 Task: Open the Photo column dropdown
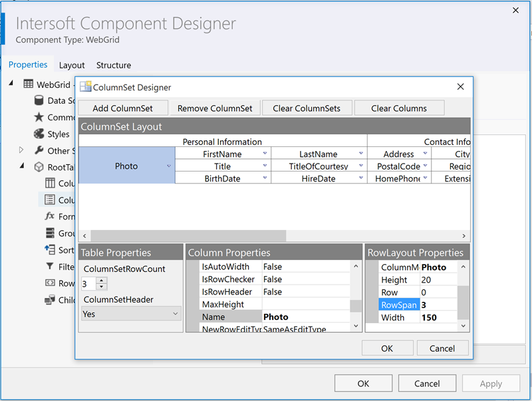click(x=168, y=166)
